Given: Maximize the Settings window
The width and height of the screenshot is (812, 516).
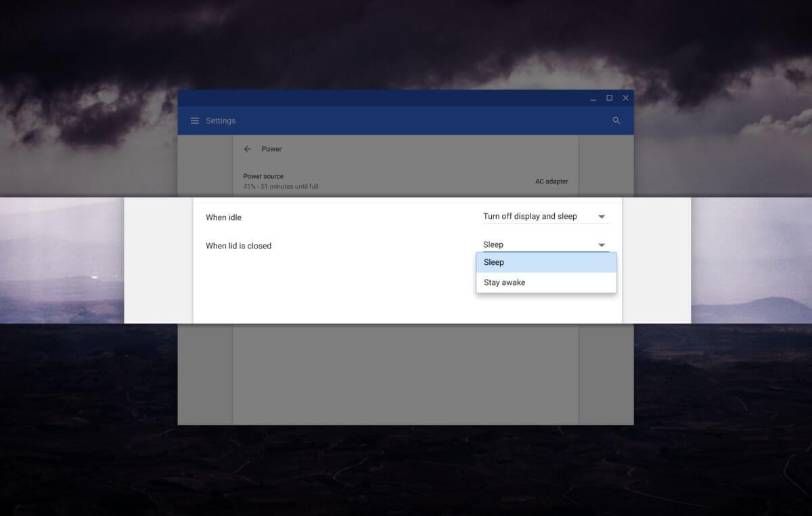Looking at the screenshot, I should [609, 98].
